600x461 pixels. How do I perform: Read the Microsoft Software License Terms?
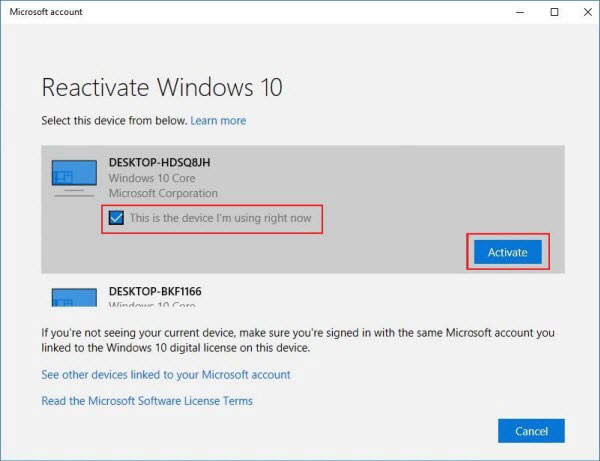(x=147, y=401)
